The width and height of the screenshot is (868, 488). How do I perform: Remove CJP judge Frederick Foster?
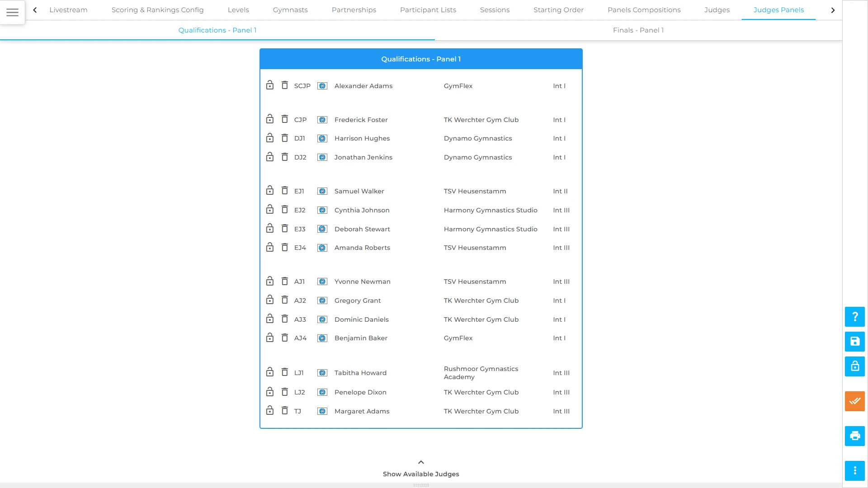tap(285, 119)
